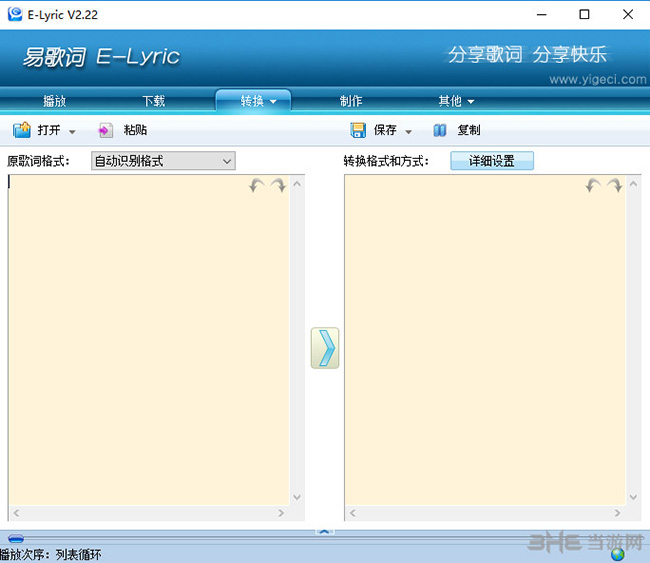Click the playback progress slider handle

(x=16, y=539)
